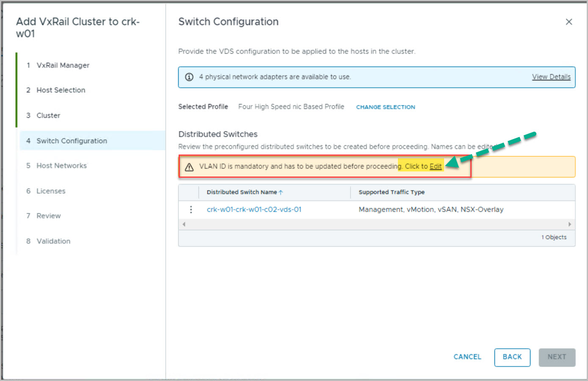
Task: Click the Next button
Action: pyautogui.click(x=556, y=357)
